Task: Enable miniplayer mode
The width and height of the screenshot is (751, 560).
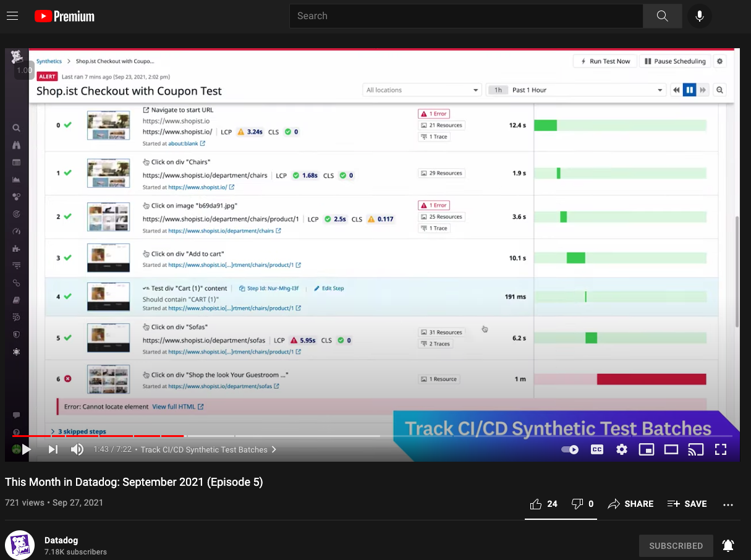Action: tap(647, 449)
